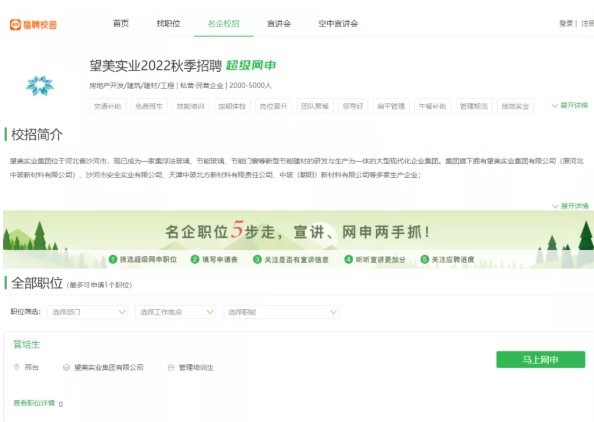The image size is (594, 422).
Task: Click the location pin icon beside 邢台
Action: click(17, 367)
